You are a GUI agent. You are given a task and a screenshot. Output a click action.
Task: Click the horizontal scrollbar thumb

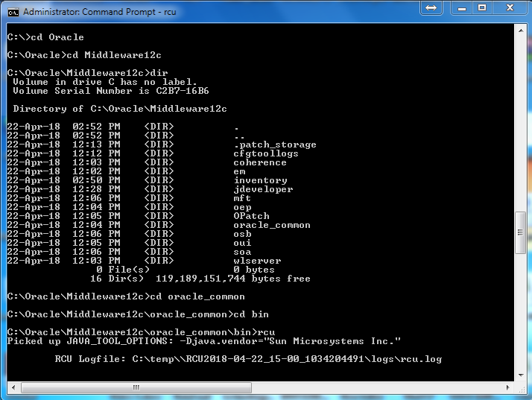136,387
